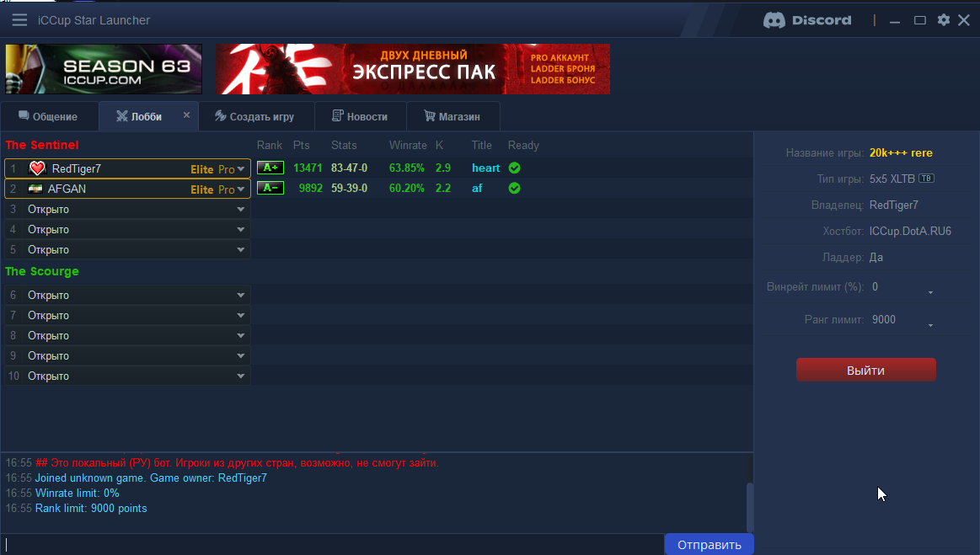This screenshot has height=555, width=980.
Task: Open the hamburger menu icon
Action: coord(19,20)
